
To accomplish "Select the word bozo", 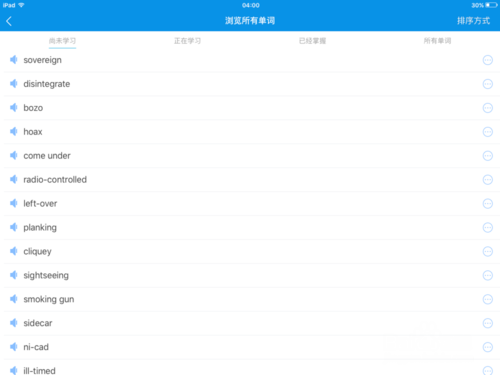I will tap(33, 108).
